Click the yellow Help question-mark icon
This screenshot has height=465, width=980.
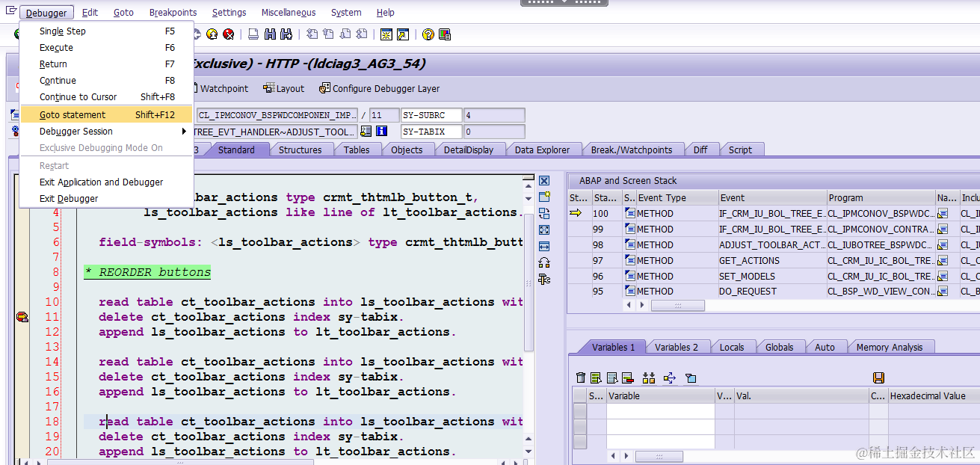click(428, 34)
